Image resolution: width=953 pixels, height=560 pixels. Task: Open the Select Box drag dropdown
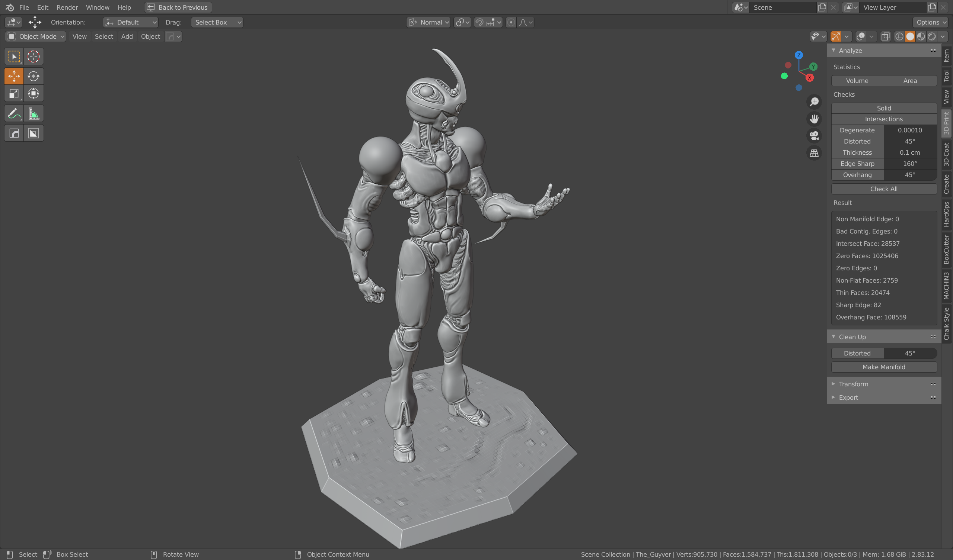coord(217,22)
